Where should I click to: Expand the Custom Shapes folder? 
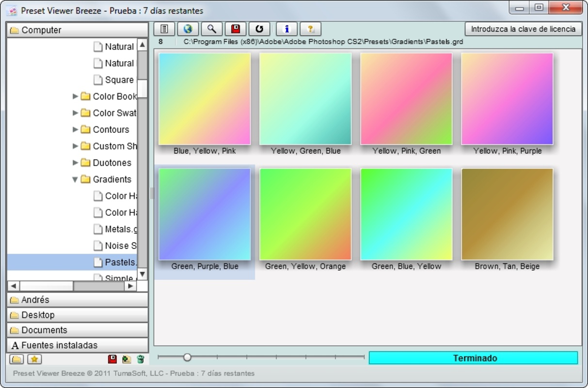(x=75, y=146)
